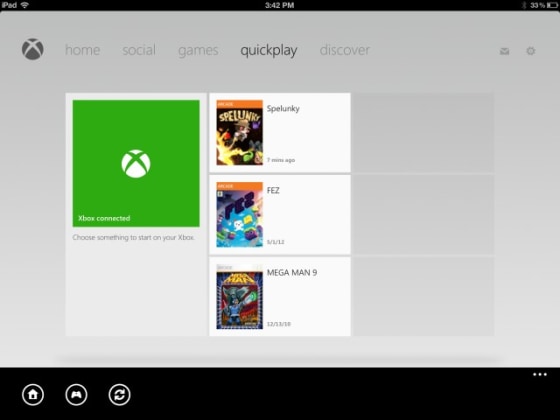Click 'Choose something to start on your Xbox' text
The width and height of the screenshot is (560, 420).
pyautogui.click(x=134, y=238)
